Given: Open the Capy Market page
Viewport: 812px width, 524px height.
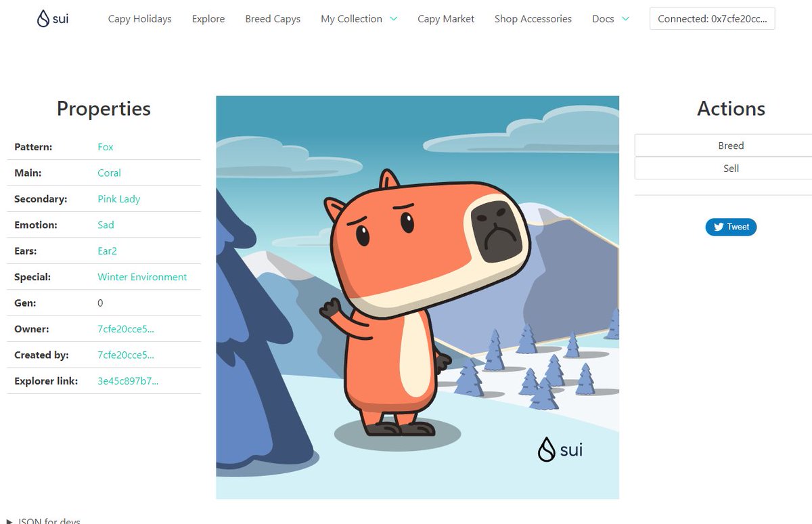Looking at the screenshot, I should (x=446, y=19).
